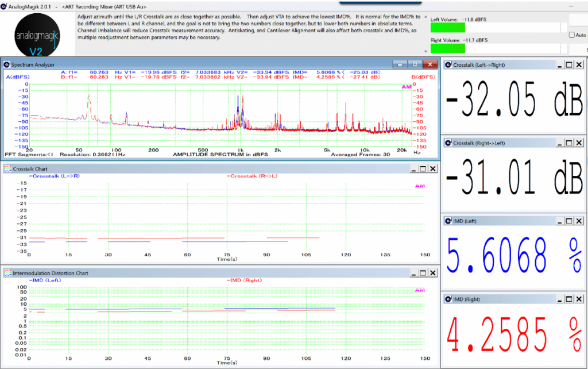
Task: Click the Intermodulation Distortion Chart window icon
Action: (8, 273)
